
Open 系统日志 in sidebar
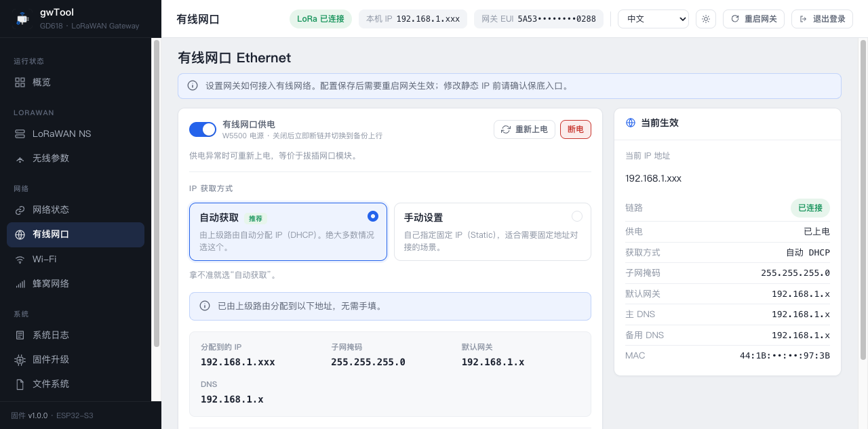tap(75, 335)
